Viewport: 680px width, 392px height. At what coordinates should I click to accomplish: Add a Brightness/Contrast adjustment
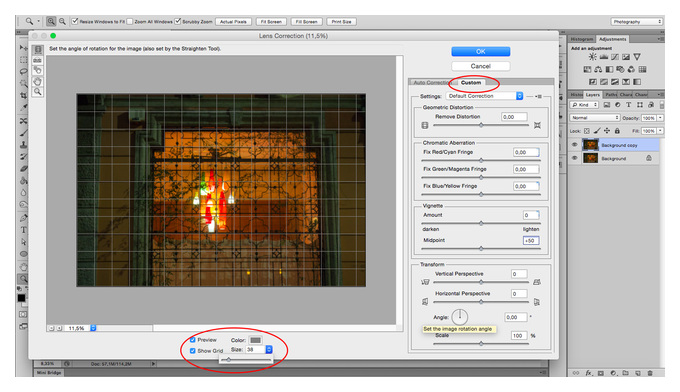point(592,57)
